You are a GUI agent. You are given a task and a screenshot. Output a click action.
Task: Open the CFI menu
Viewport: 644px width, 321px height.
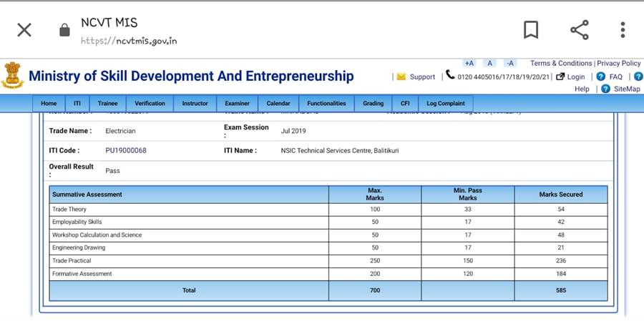coord(406,104)
